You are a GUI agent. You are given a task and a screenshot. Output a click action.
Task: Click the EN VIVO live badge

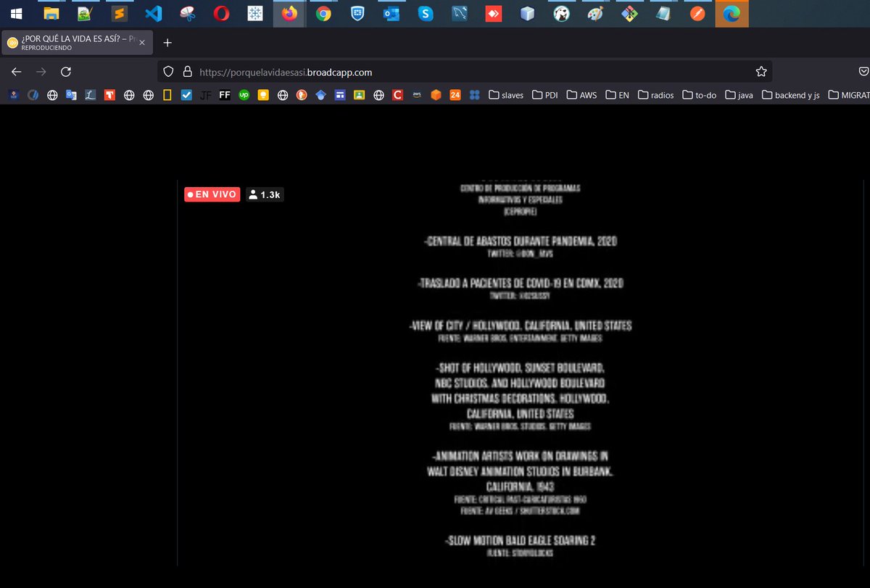pyautogui.click(x=212, y=194)
